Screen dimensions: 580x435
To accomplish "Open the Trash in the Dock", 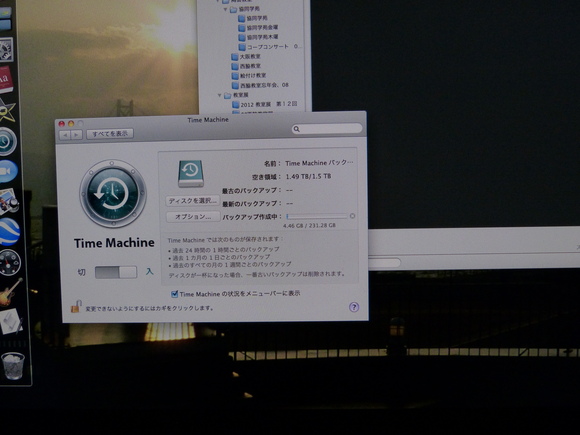I will [13, 365].
